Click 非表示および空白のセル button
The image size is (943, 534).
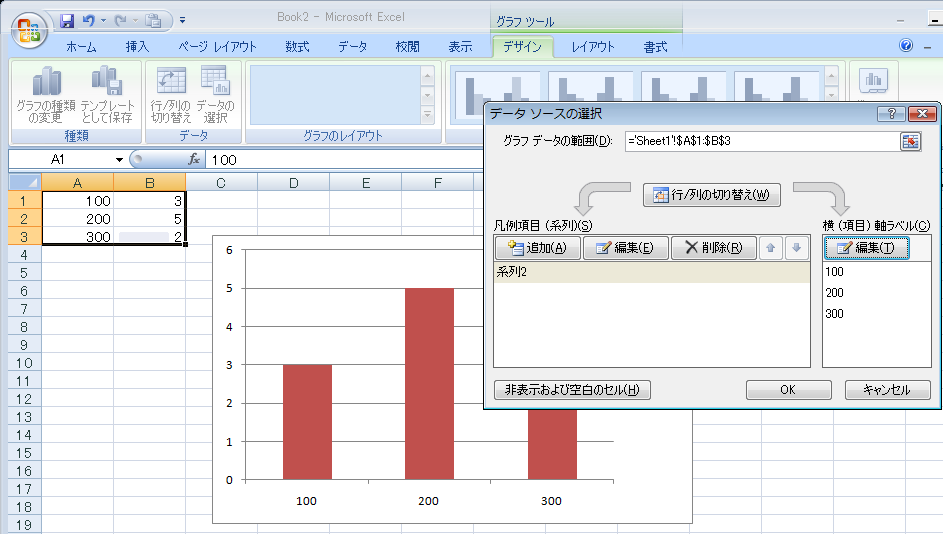tap(572, 390)
